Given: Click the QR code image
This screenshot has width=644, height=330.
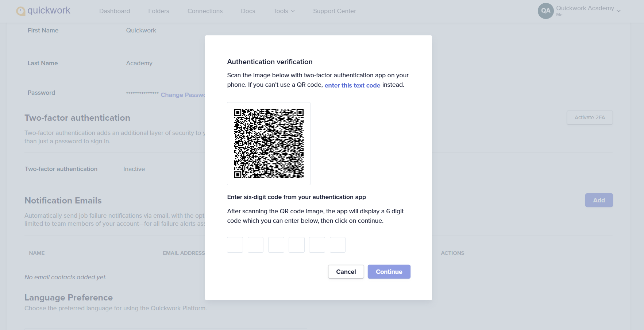Looking at the screenshot, I should [x=269, y=144].
